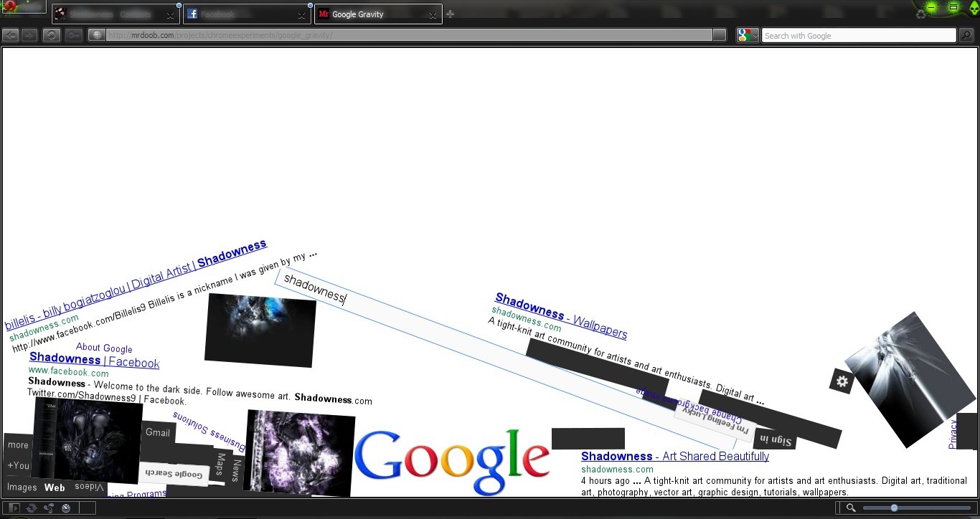Click the globe site-info badge in address bar
980x519 pixels.
pos(97,35)
